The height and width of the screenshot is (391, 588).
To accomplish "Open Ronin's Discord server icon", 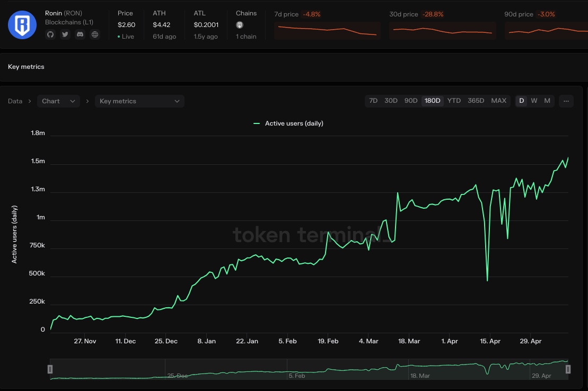I will [80, 34].
